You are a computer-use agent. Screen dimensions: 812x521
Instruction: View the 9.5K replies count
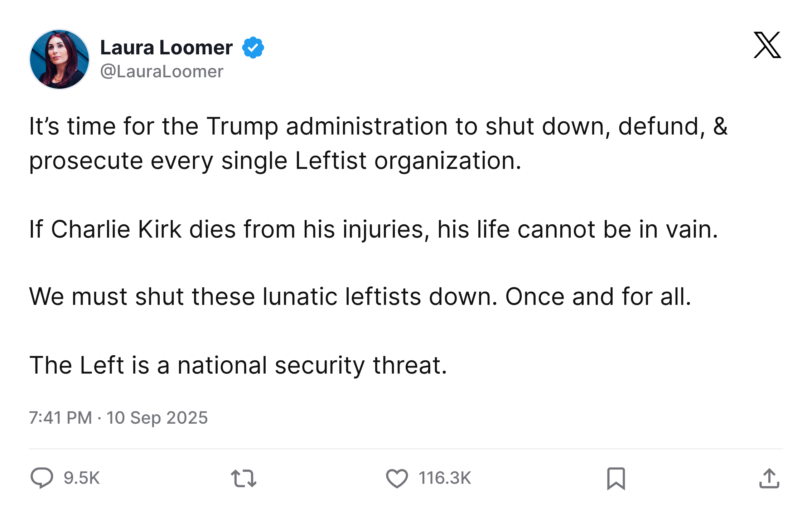click(82, 478)
